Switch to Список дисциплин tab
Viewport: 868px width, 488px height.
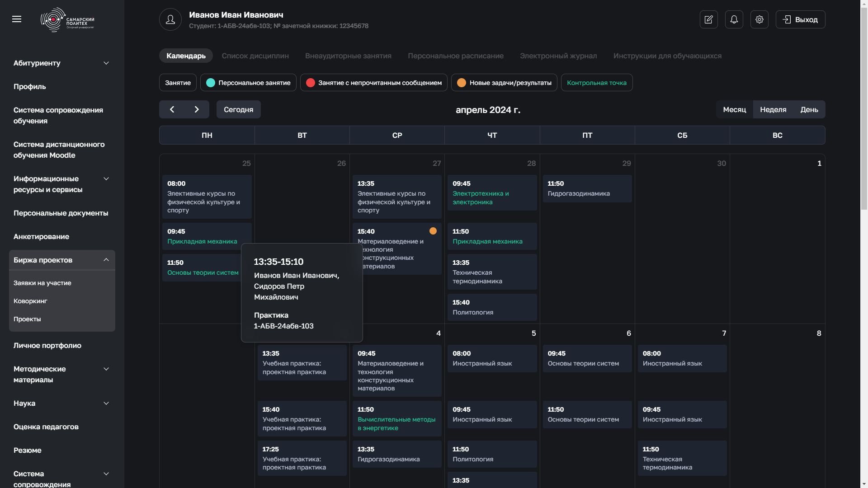(255, 56)
